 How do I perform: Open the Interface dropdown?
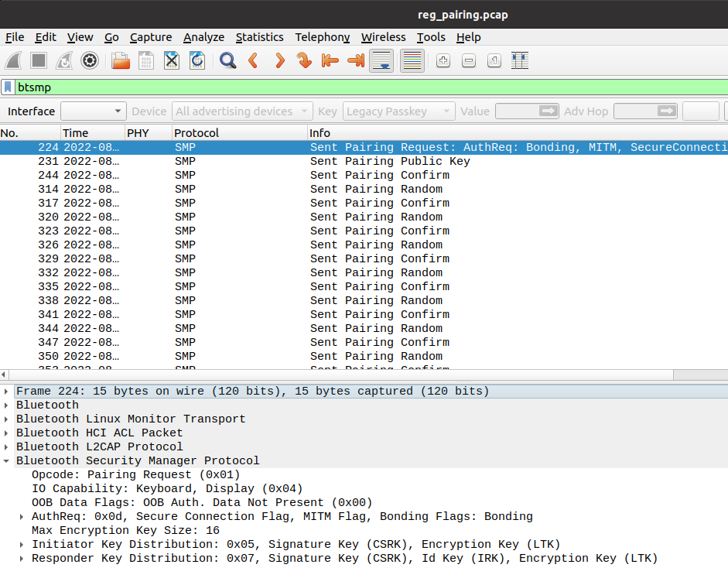click(93, 111)
